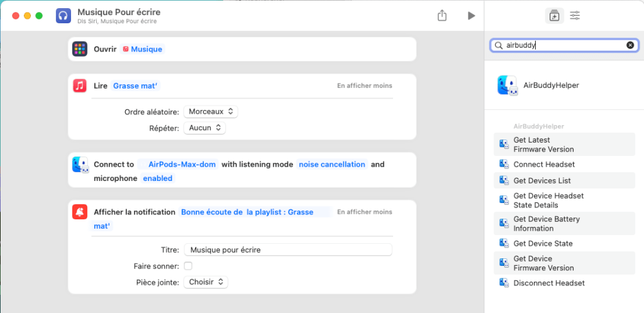Run the shortcut with the play button
Screen dimensions: 644x313
pyautogui.click(x=471, y=16)
